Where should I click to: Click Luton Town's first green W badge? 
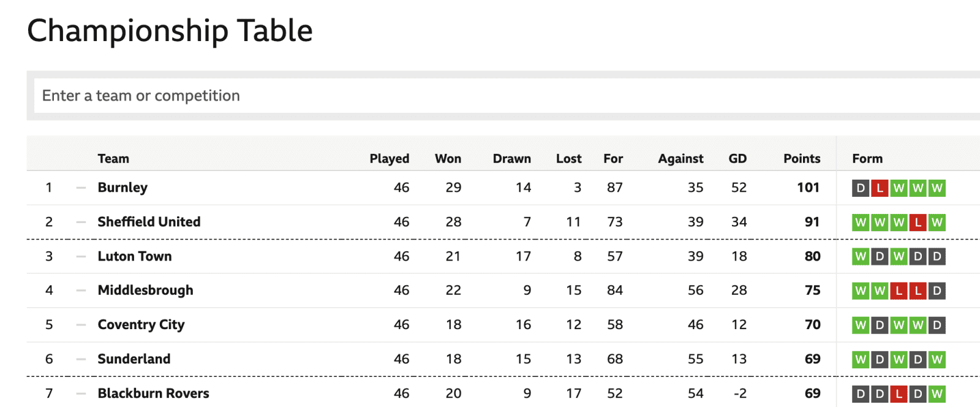pos(861,257)
